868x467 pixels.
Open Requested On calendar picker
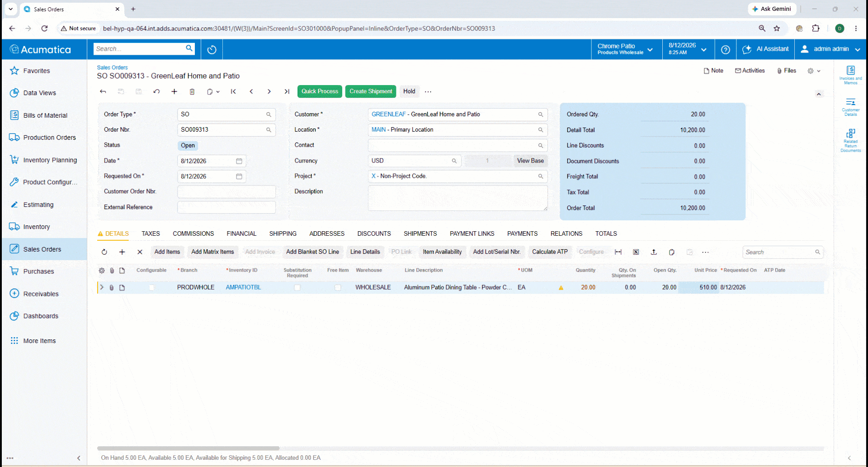coord(239,176)
